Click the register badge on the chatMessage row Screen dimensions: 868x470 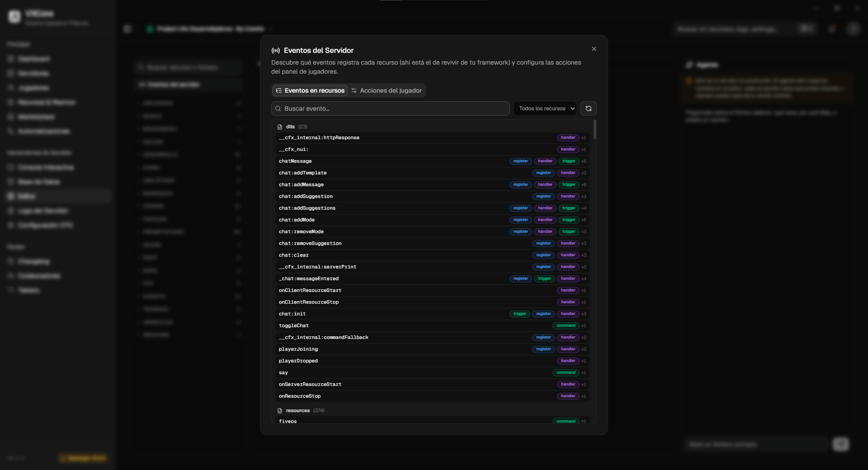coord(520,161)
